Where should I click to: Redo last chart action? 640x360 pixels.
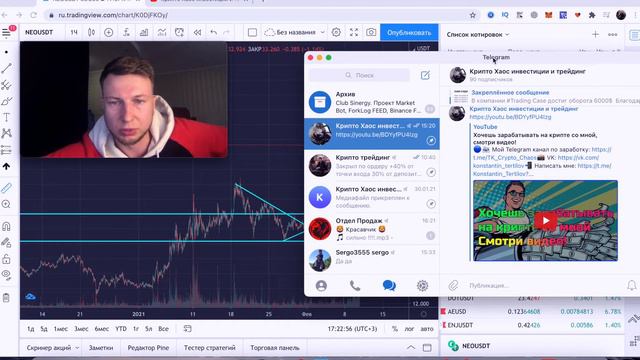(x=227, y=32)
